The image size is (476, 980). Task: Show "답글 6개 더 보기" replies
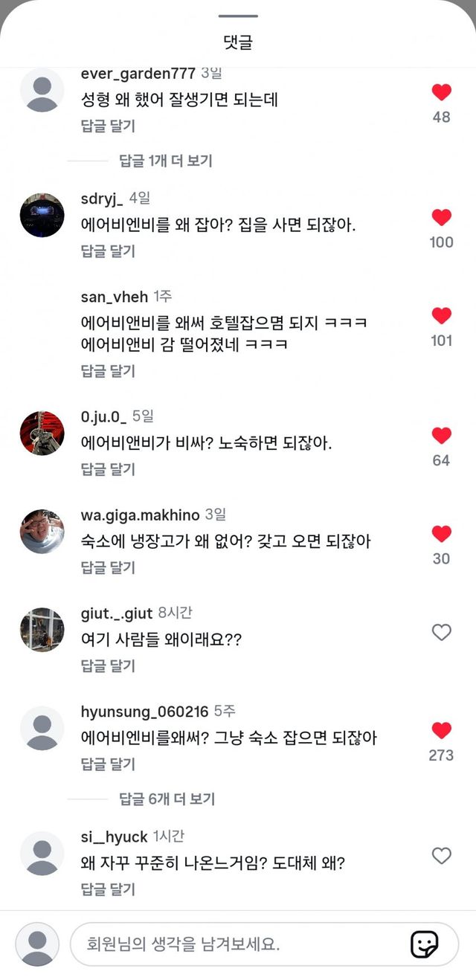167,799
